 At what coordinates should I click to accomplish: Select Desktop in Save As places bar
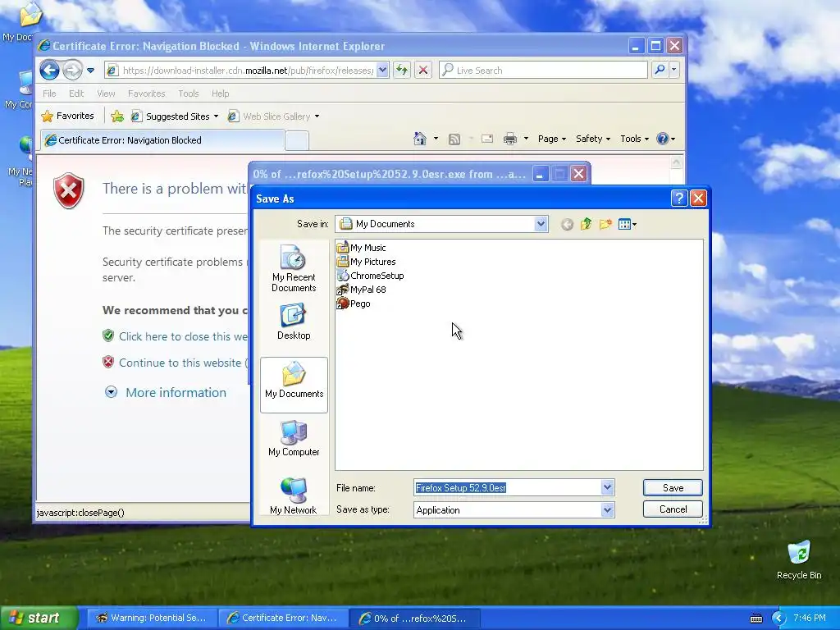tap(294, 322)
